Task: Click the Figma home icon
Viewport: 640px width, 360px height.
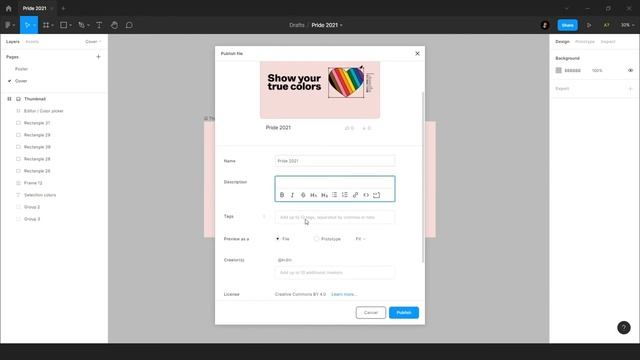Action: click(x=9, y=8)
